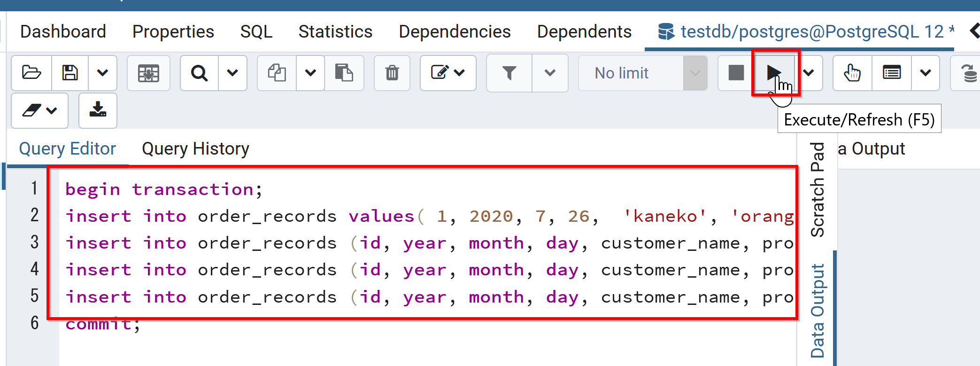Viewport: 980px width, 366px height.
Task: Open the vertical Scratch Pad panel tab
Action: pos(818,189)
